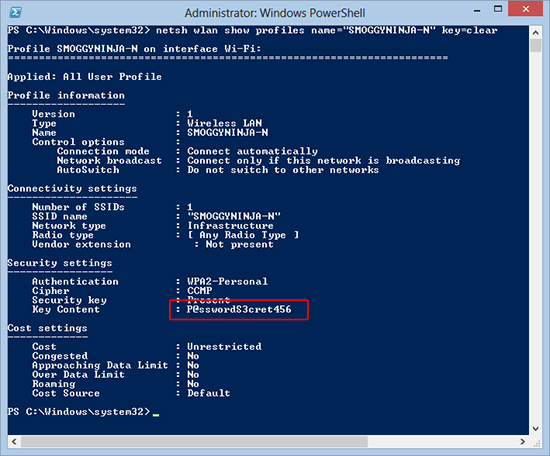
Task: Open the PowerShell window system menu icon
Action: [15, 13]
